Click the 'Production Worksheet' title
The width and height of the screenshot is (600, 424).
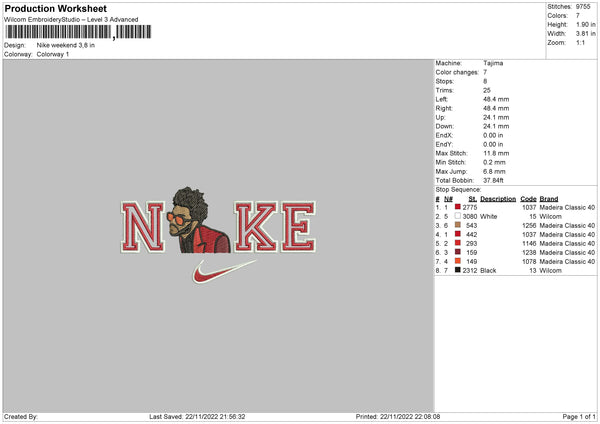(55, 8)
